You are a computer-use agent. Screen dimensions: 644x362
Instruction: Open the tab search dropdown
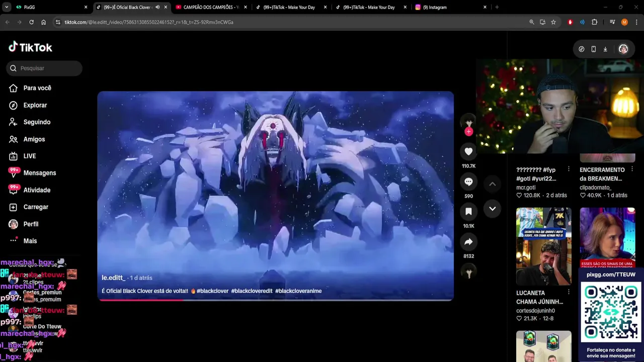(6, 7)
